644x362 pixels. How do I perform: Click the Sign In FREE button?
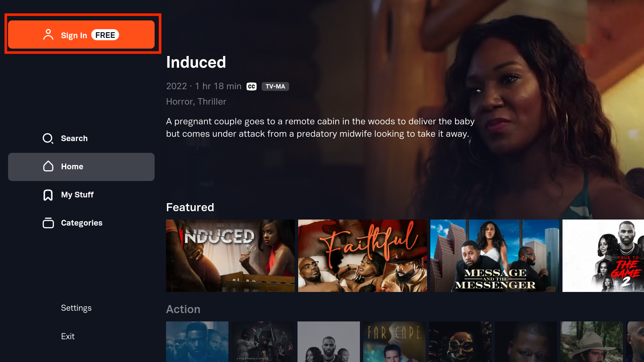click(82, 35)
